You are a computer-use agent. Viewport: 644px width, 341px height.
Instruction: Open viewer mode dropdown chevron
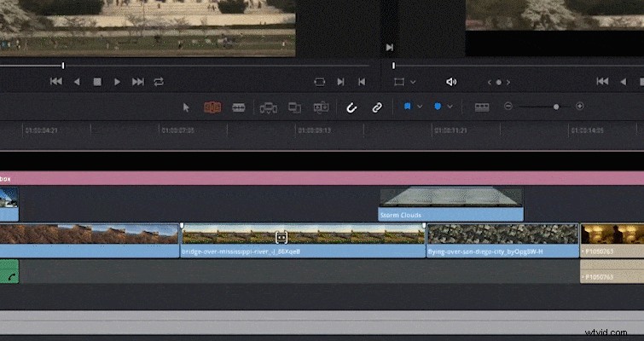click(x=413, y=82)
